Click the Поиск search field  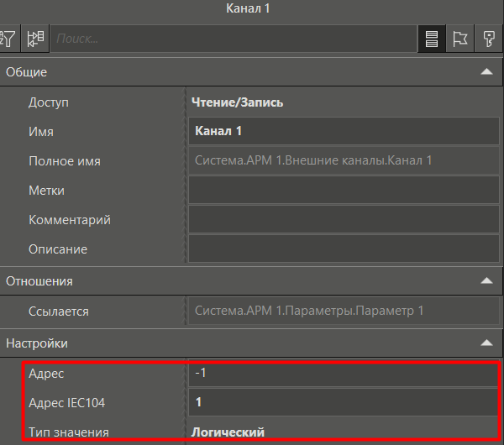click(234, 39)
